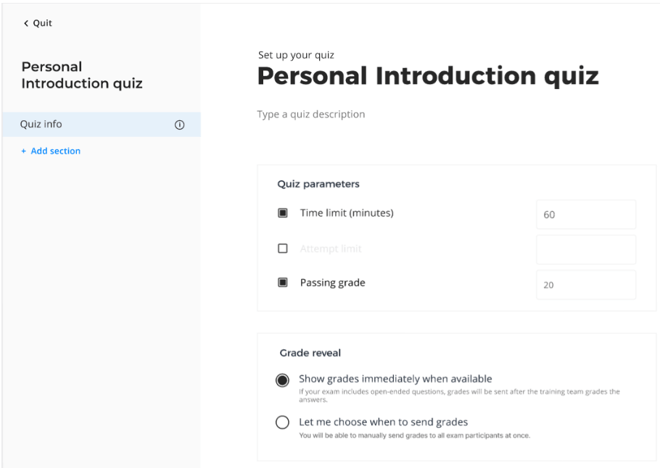Click the Time limit (minutes) label
The height and width of the screenshot is (468, 660).
(x=347, y=213)
